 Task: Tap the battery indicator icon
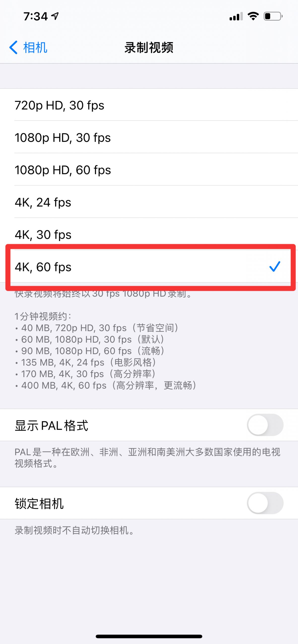pyautogui.click(x=273, y=16)
